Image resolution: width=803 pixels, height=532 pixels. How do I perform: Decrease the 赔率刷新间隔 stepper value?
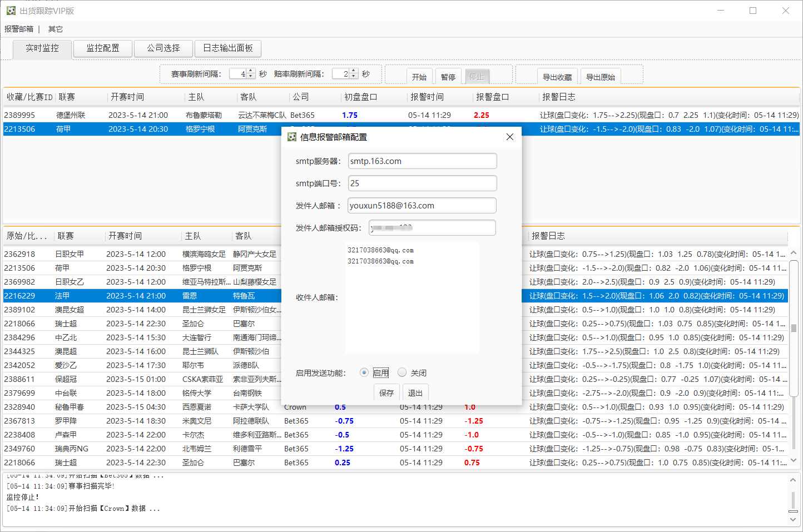click(354, 76)
